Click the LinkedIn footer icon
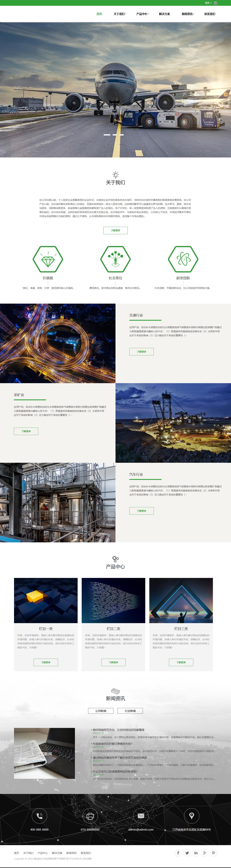The width and height of the screenshot is (231, 868). 196,853
